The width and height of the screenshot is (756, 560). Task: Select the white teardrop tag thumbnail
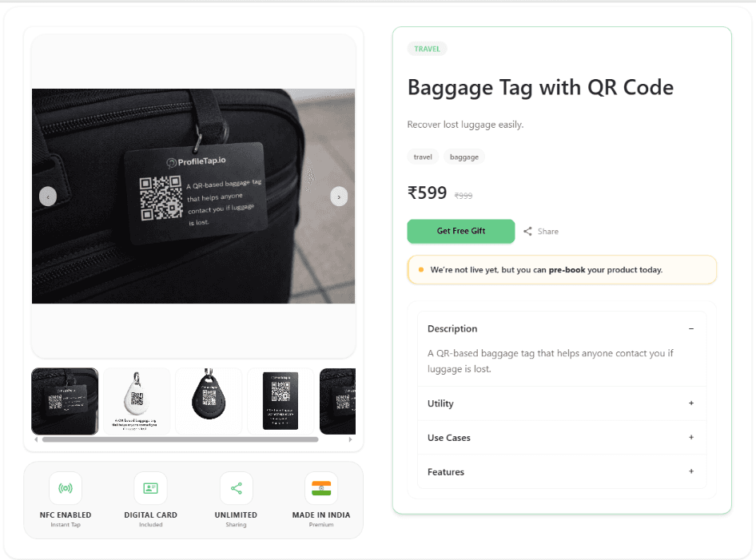coord(137,401)
